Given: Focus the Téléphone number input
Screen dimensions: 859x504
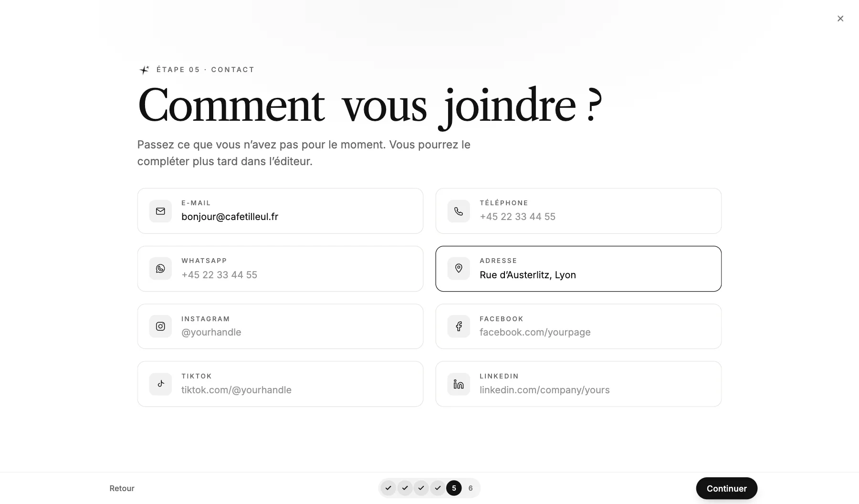Looking at the screenshot, I should [x=578, y=211].
